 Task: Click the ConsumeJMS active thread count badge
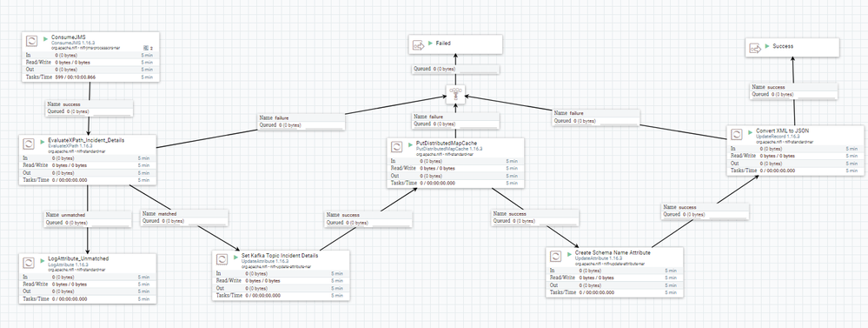click(148, 48)
